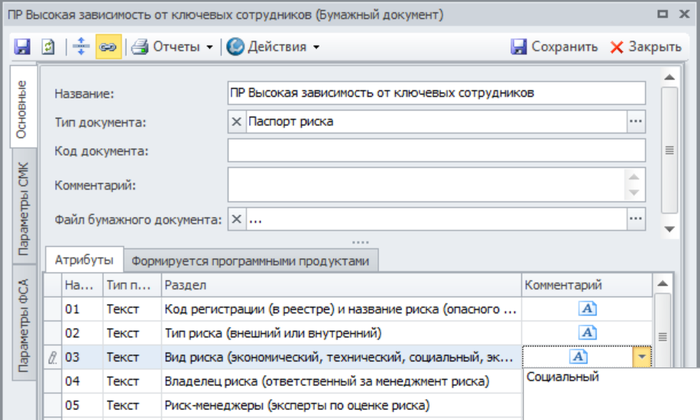This screenshot has height=420, width=700.
Task: Browse for Файл бумажного документа with ellipsis
Action: click(x=636, y=220)
